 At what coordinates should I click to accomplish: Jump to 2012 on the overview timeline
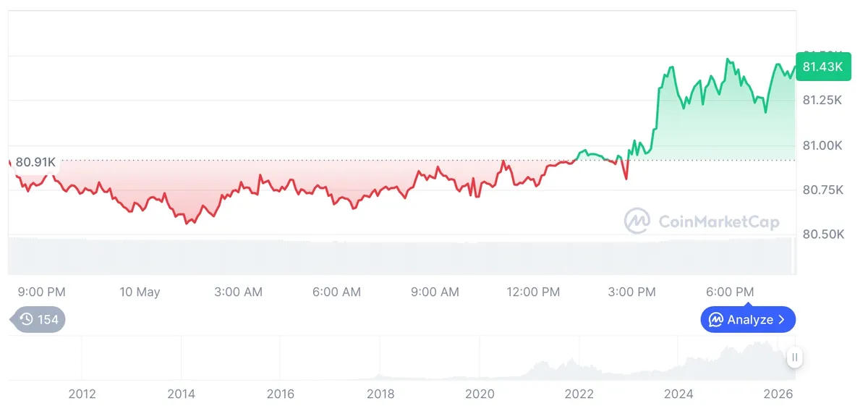tap(82, 394)
